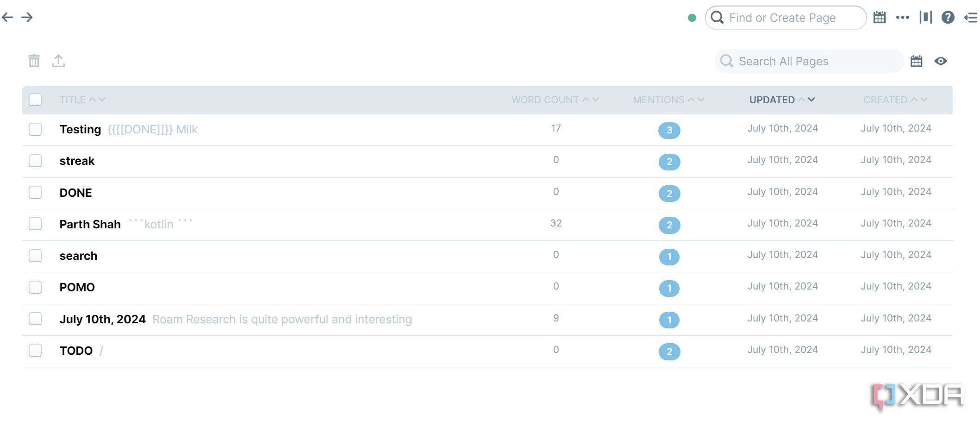Click the magnifier in Search All Pages

point(727,61)
